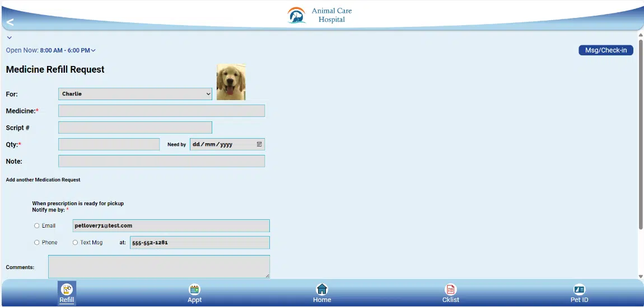Open the Pet ID card icon
Screen dimensions: 644x307
coord(579,290)
